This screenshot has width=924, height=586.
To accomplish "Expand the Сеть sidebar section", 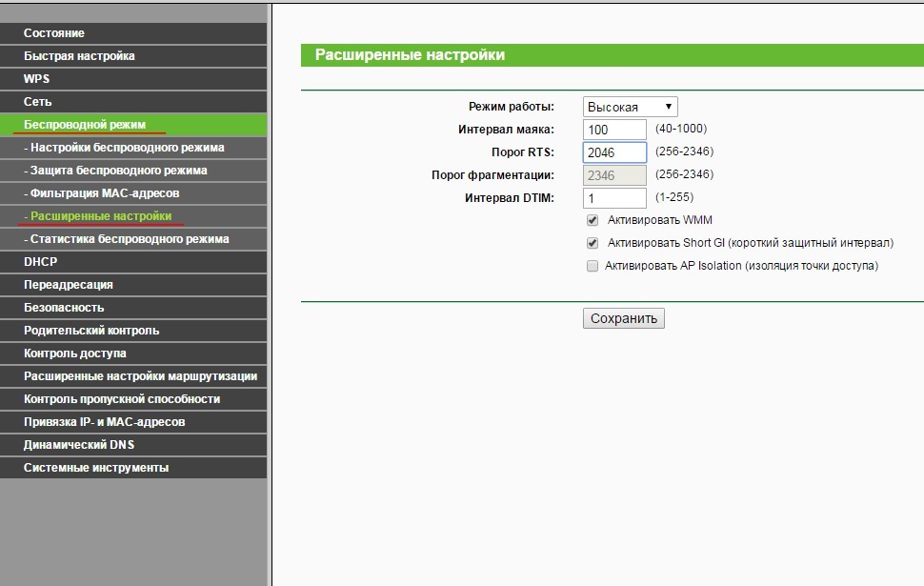I will pos(133,102).
